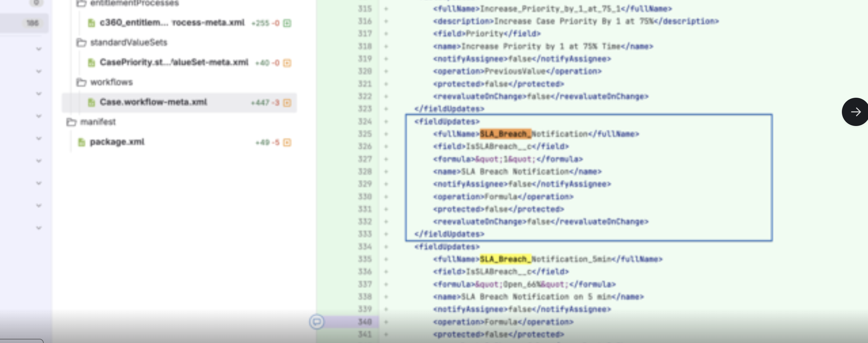Click the folder icon next to workflows
This screenshot has width=868, height=343.
coord(82,82)
